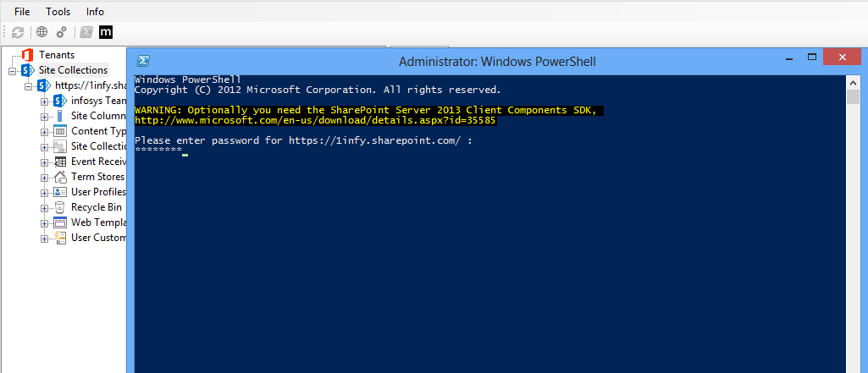This screenshot has width=868, height=373.
Task: Click the Term Stores tag icon
Action: (60, 177)
